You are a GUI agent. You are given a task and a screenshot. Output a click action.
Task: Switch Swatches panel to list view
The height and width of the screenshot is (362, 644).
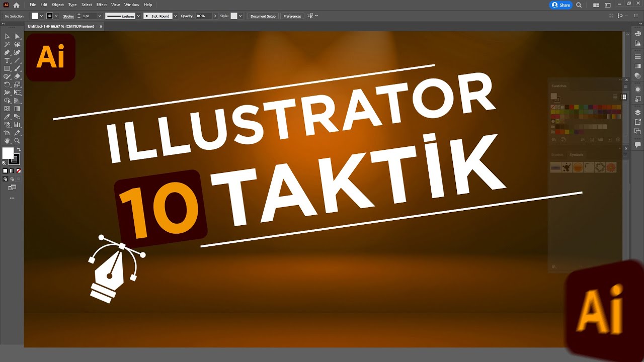(x=615, y=97)
